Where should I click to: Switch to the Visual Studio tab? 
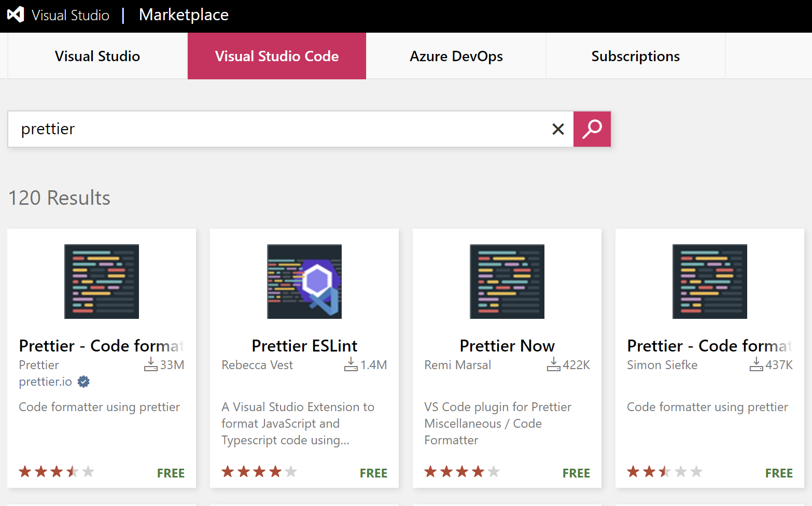coord(97,56)
